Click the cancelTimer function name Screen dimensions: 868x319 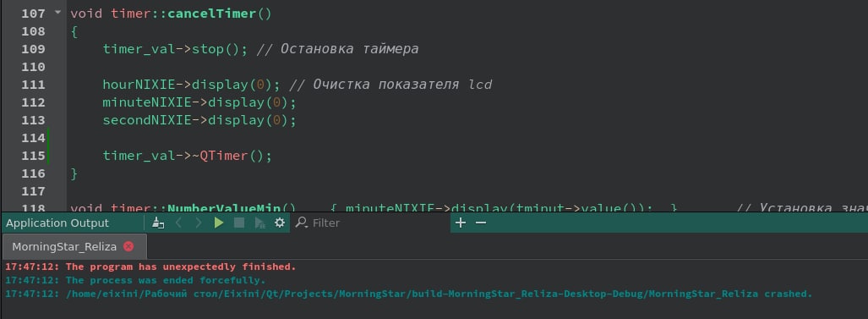[211, 13]
